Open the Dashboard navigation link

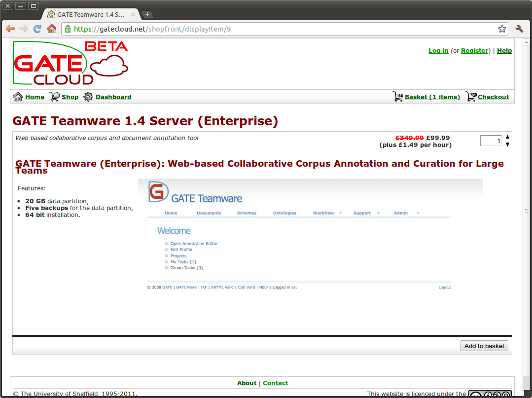click(x=113, y=97)
